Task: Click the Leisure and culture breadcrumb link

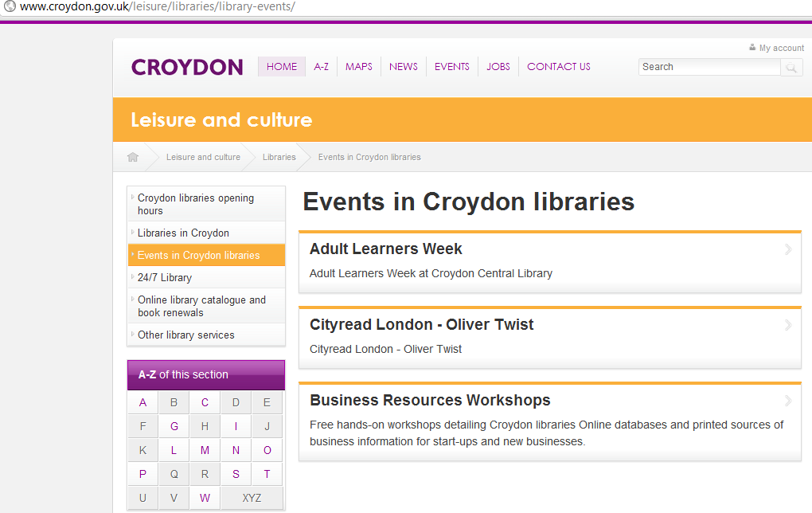Action: click(x=203, y=157)
